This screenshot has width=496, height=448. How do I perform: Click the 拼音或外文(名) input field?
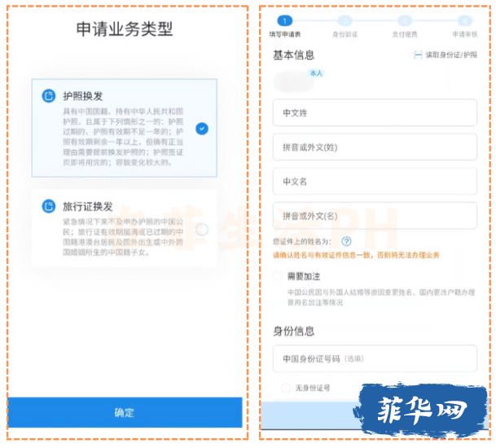tap(375, 215)
